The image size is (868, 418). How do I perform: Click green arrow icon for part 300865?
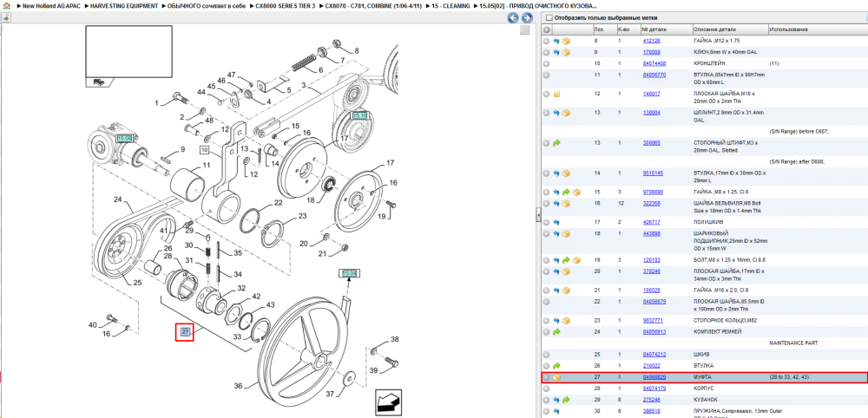pyautogui.click(x=556, y=142)
